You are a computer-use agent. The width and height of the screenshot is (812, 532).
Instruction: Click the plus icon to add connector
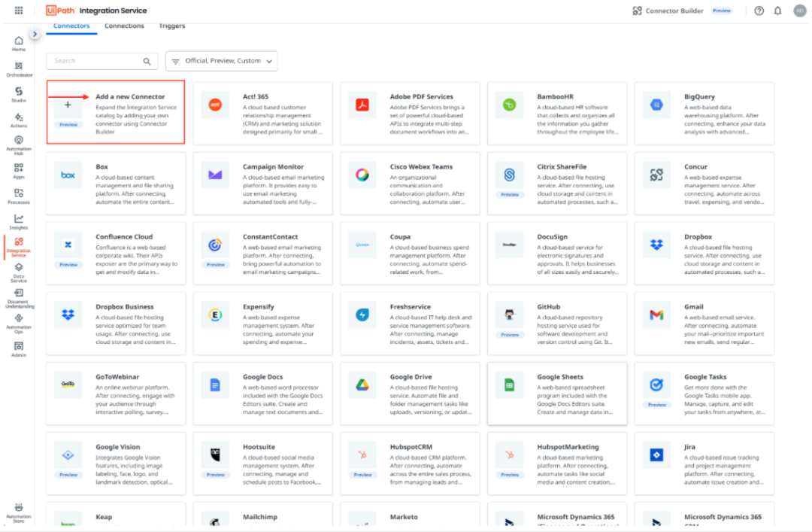pyautogui.click(x=68, y=105)
